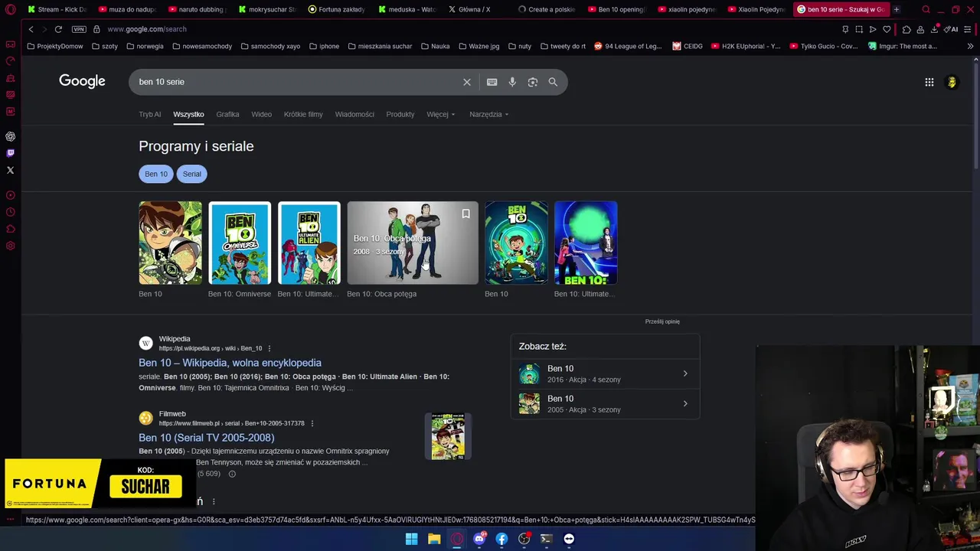
Task: Start voice search microphone
Action: tap(512, 82)
